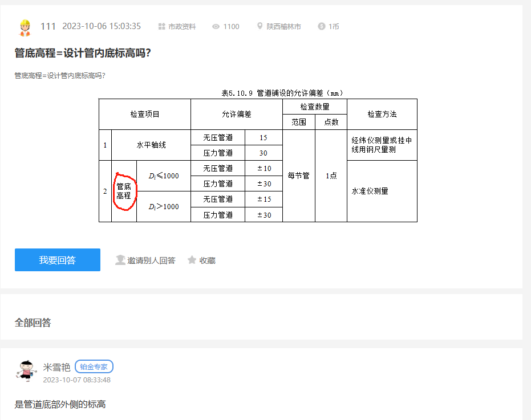Click the location pin icon
The height and width of the screenshot is (420, 531).
[x=260, y=27]
